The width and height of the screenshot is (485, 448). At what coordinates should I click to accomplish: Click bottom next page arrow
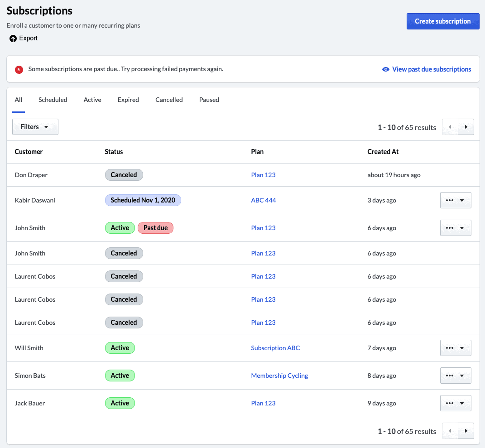point(466,431)
